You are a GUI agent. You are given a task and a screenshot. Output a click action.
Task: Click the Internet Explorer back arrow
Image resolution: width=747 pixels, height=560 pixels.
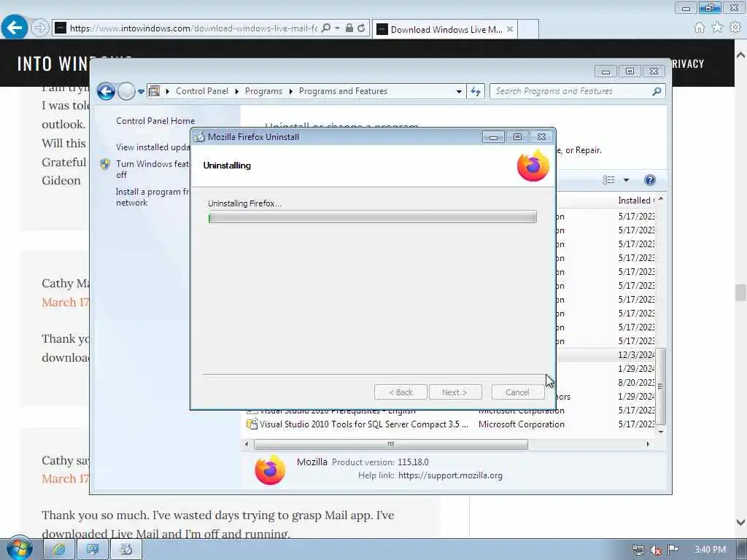[x=15, y=27]
